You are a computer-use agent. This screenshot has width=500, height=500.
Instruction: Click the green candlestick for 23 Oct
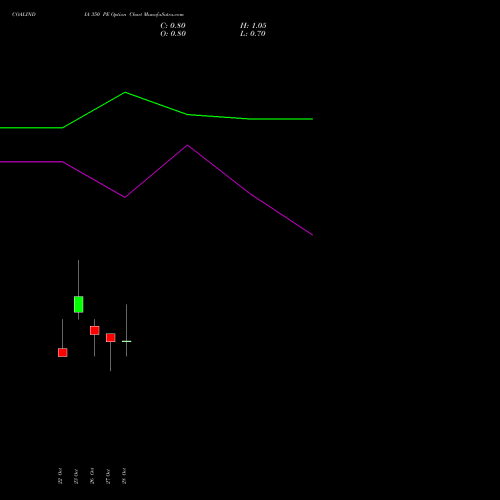79,304
